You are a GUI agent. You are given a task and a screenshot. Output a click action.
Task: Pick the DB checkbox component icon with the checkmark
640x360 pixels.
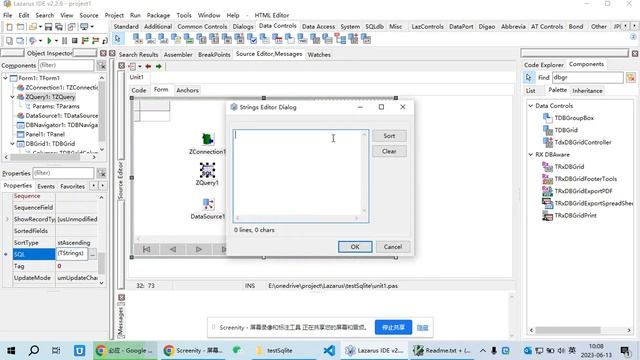[252, 39]
